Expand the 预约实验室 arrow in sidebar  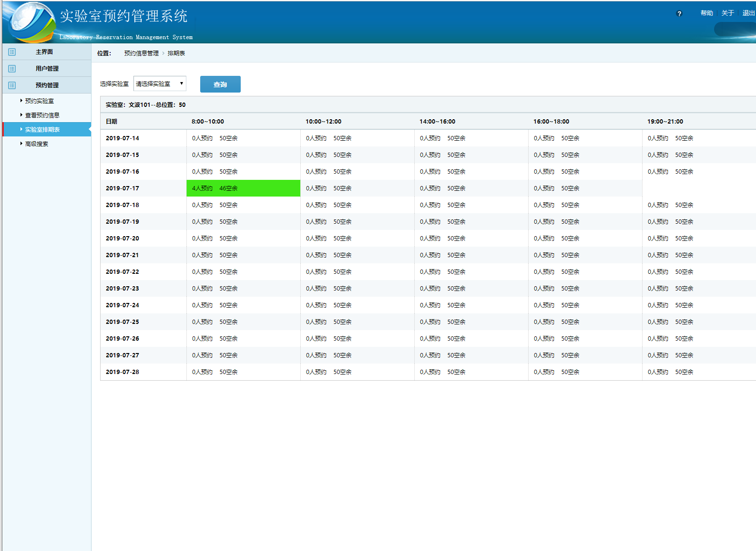point(21,101)
